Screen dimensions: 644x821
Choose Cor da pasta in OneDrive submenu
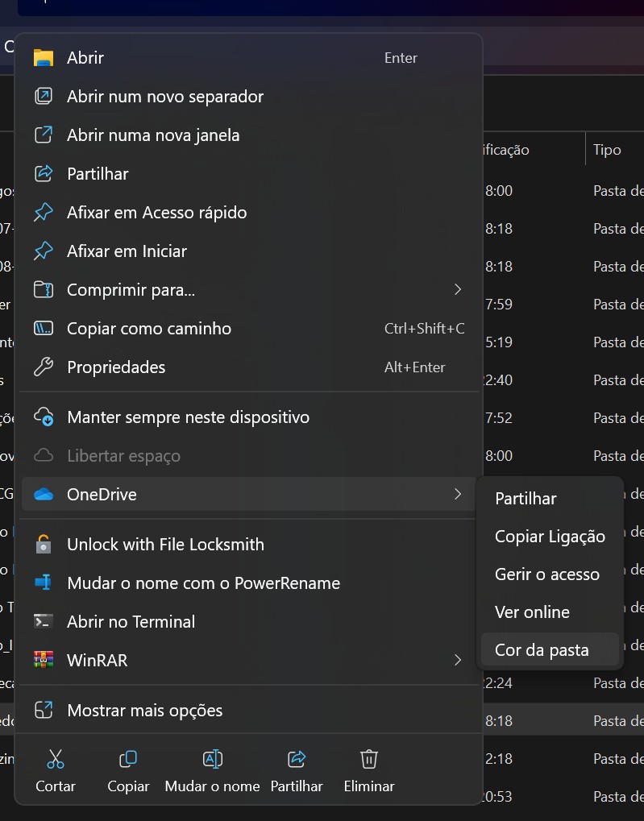542,650
